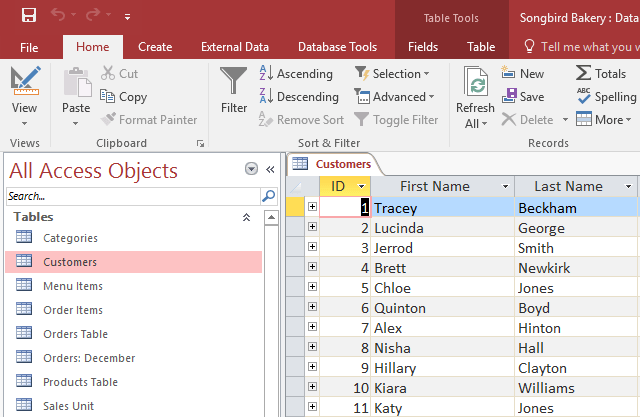The image size is (640, 417).
Task: Open the Menu Items table
Action: [72, 286]
